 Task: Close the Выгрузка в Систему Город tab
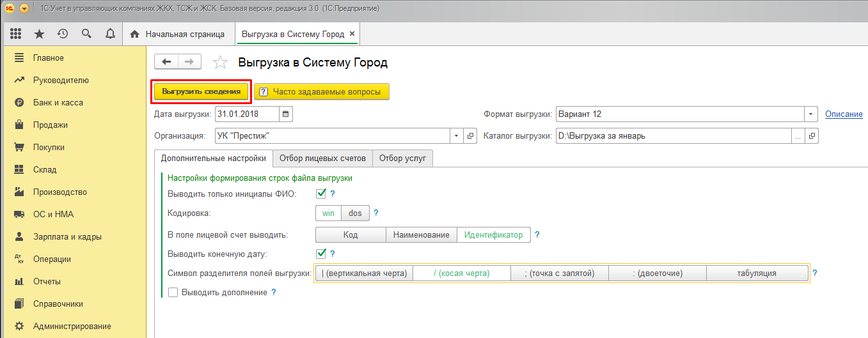[352, 34]
